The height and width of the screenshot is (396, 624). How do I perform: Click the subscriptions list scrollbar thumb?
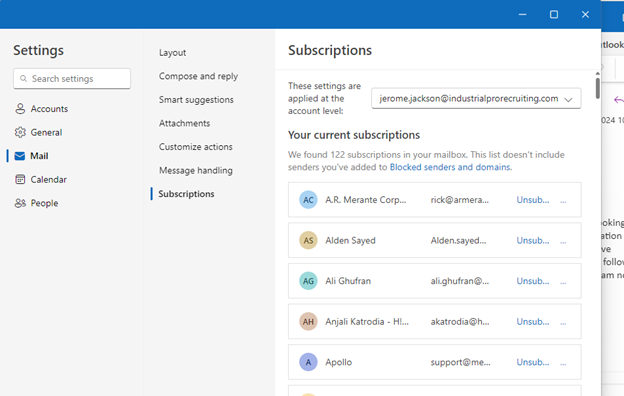coord(597,88)
